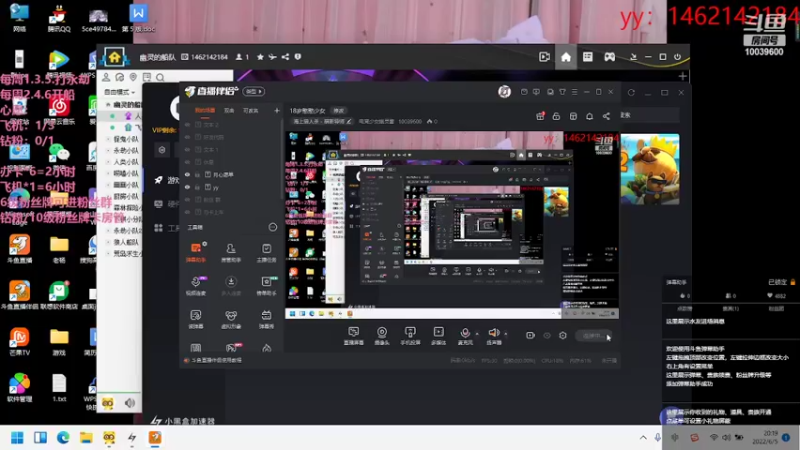The height and width of the screenshot is (450, 800).
Task: Toggle visibility of second source row
Action: (187, 137)
